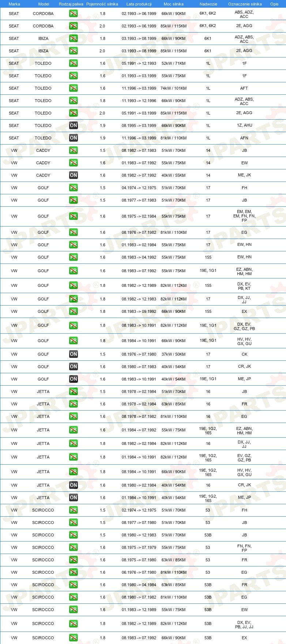This screenshot has height=644, width=286.
Task: Click petrol icon in VW JETTA FR row
Action: 74,404
